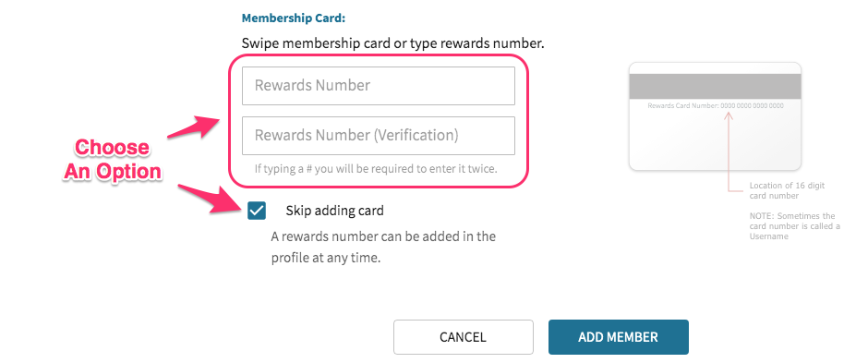Click the 0000 sample digits on card
Image resolution: width=868 pixels, height=363 pixels.
[753, 105]
